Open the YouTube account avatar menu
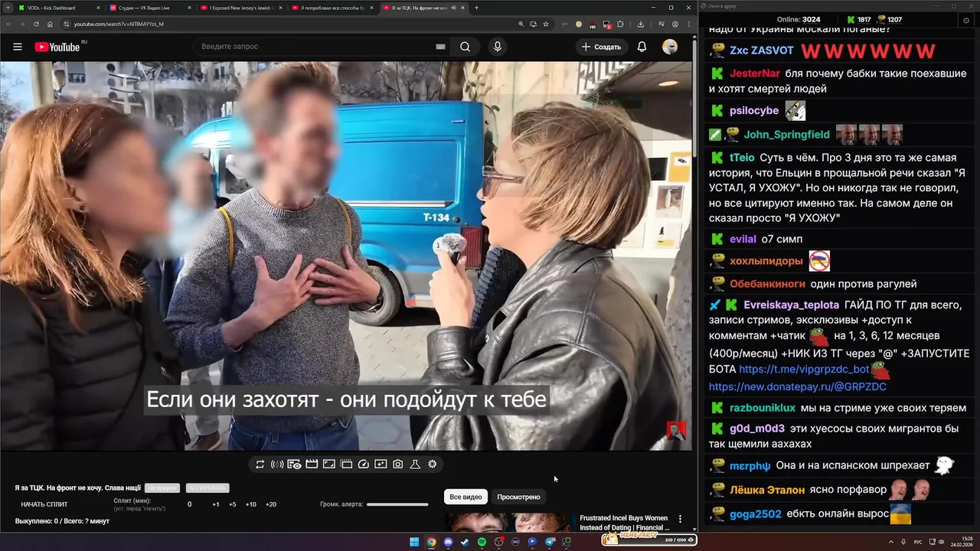The image size is (980, 551). pos(670,47)
